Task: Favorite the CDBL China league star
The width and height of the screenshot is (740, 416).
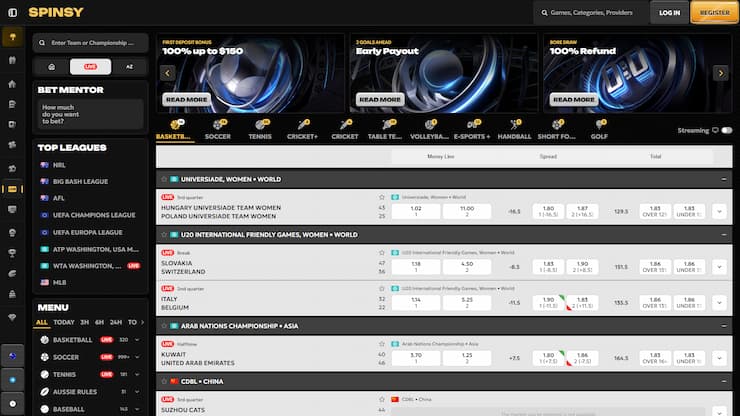Action: (x=164, y=381)
